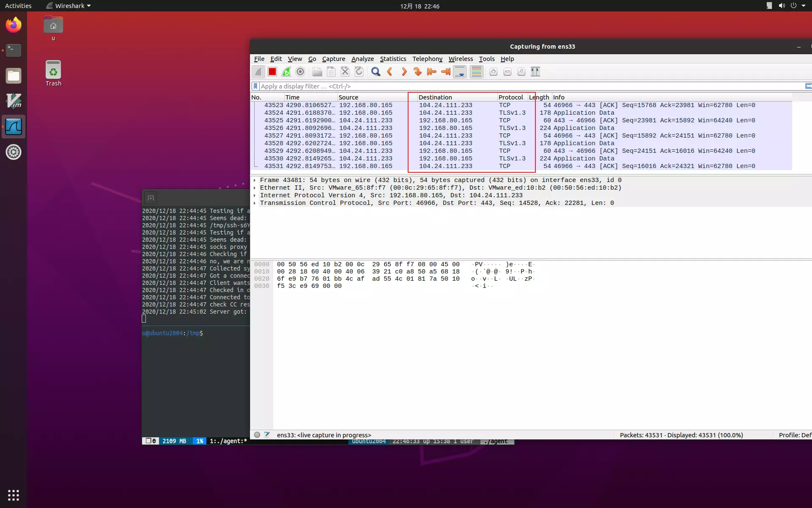Open the Statistics menu

(392, 59)
